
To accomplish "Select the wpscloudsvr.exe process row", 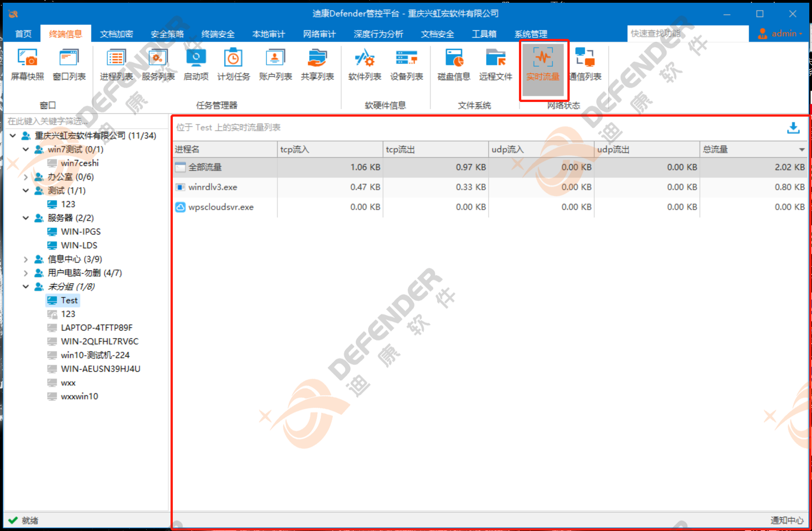I will coord(490,207).
